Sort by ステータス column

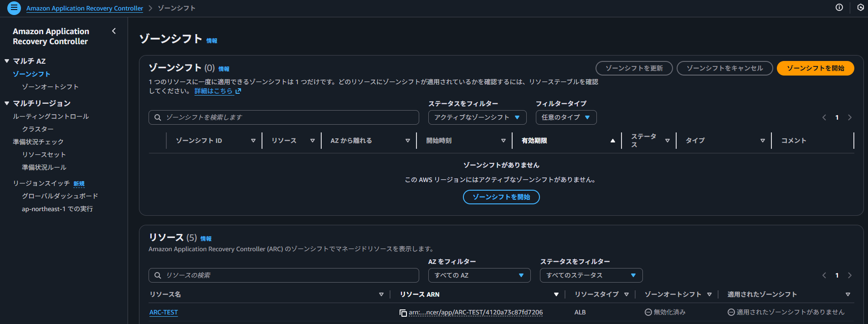click(668, 141)
